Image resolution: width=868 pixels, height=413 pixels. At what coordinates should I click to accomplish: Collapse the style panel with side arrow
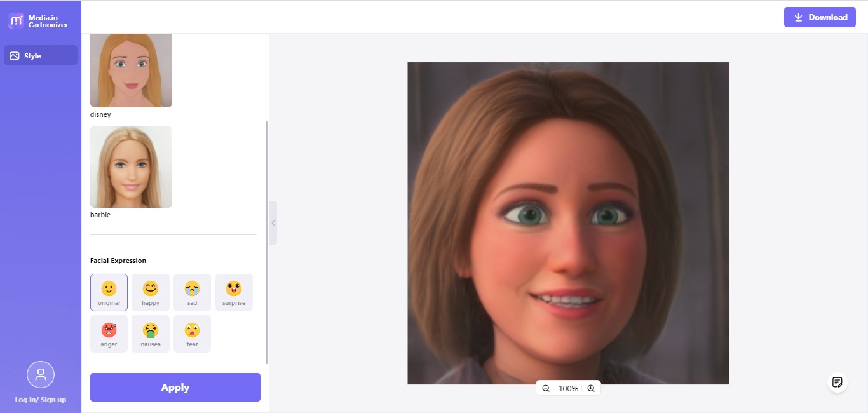(x=273, y=223)
